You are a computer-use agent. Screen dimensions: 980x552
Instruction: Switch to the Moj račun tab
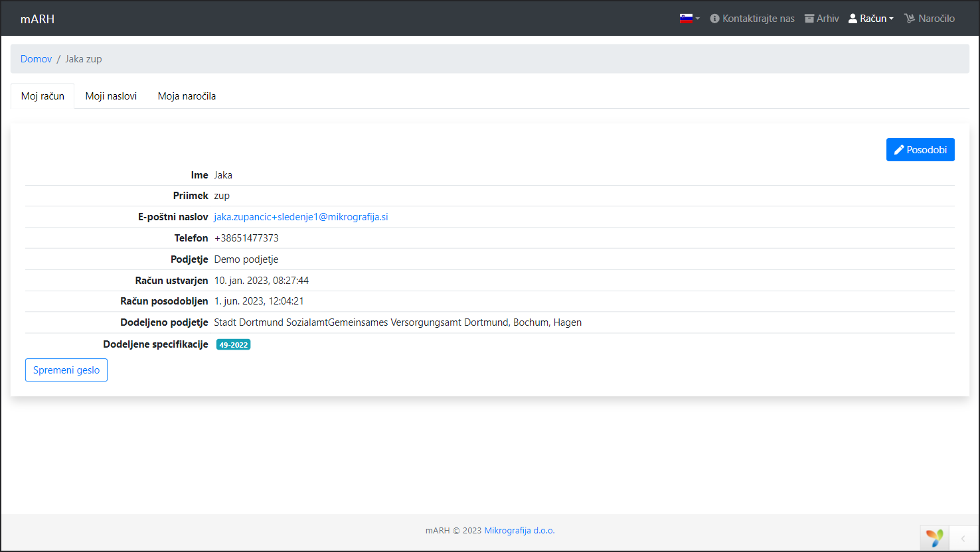[x=42, y=96]
